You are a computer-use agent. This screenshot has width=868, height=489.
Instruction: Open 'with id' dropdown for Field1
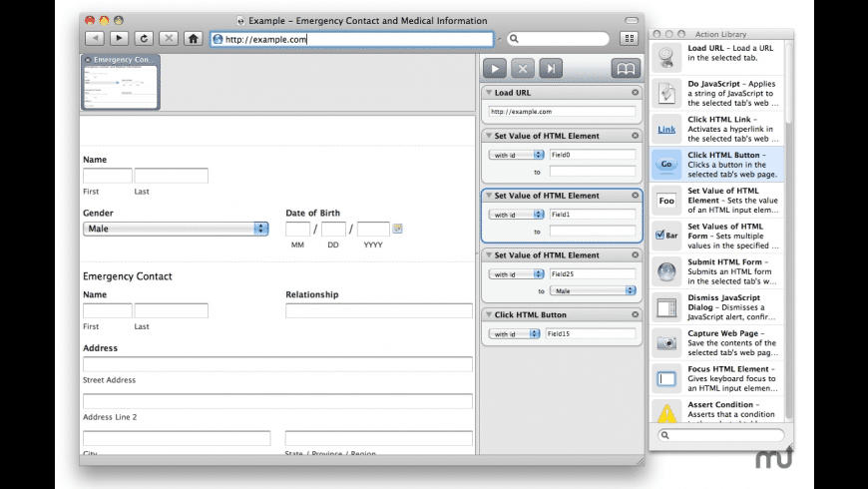coord(516,215)
